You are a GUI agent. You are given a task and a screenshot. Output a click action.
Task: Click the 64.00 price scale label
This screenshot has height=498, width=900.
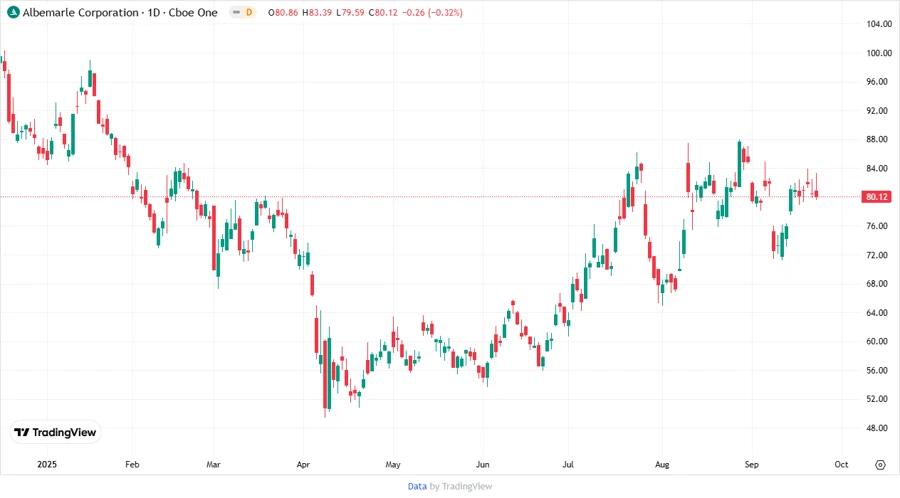[x=876, y=313]
